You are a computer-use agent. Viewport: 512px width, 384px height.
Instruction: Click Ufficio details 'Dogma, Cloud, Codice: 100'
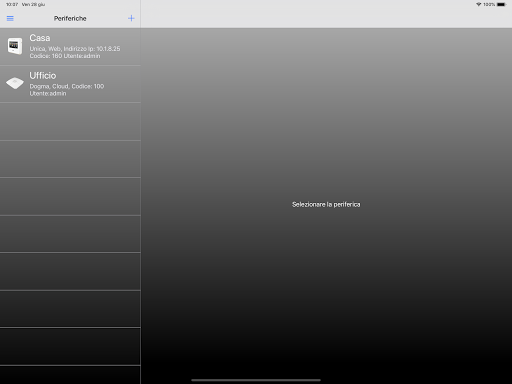tap(67, 86)
